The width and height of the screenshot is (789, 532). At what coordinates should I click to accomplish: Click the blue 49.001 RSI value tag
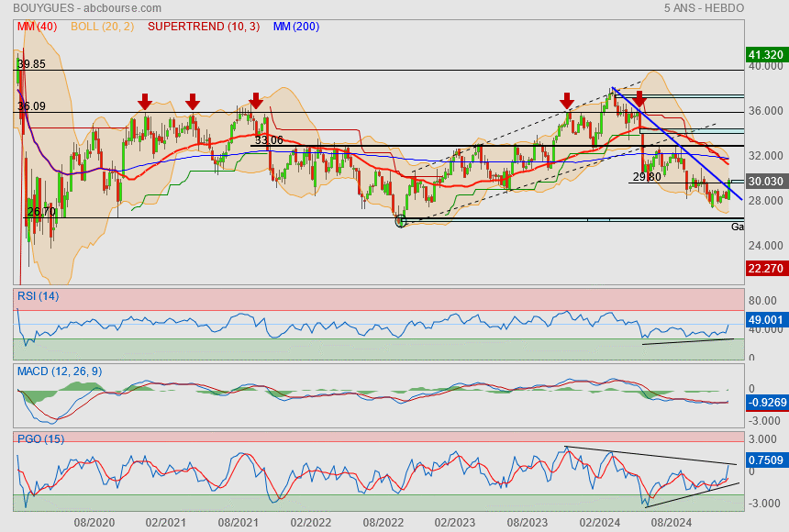coord(766,319)
